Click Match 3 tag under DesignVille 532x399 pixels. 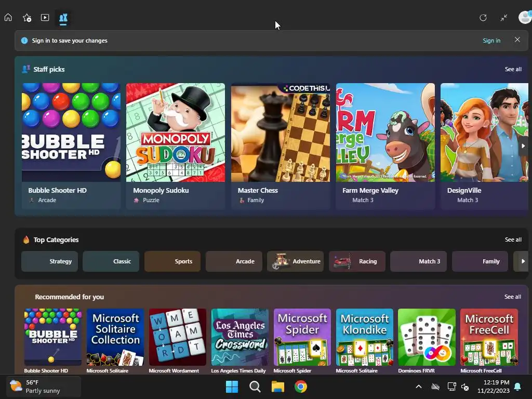click(468, 200)
